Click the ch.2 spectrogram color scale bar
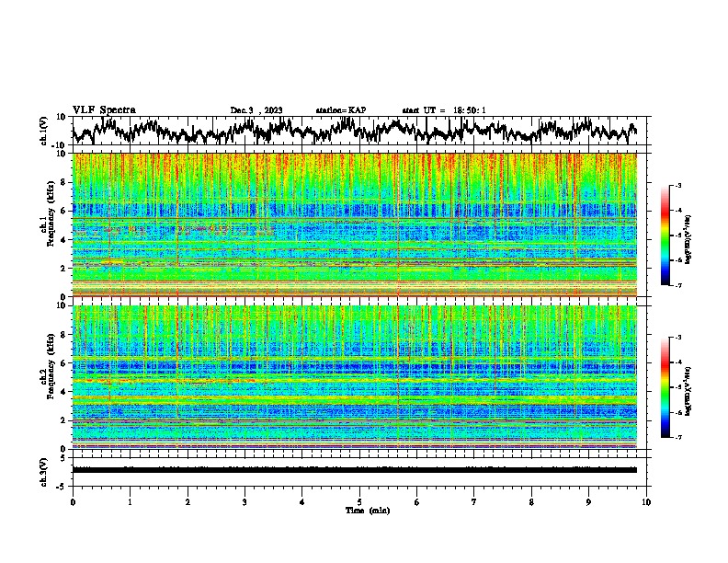 tap(665, 387)
